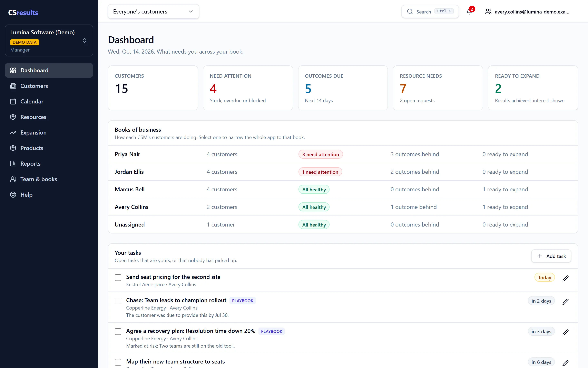
Task: Click the Reports bar chart icon
Action: (13, 164)
